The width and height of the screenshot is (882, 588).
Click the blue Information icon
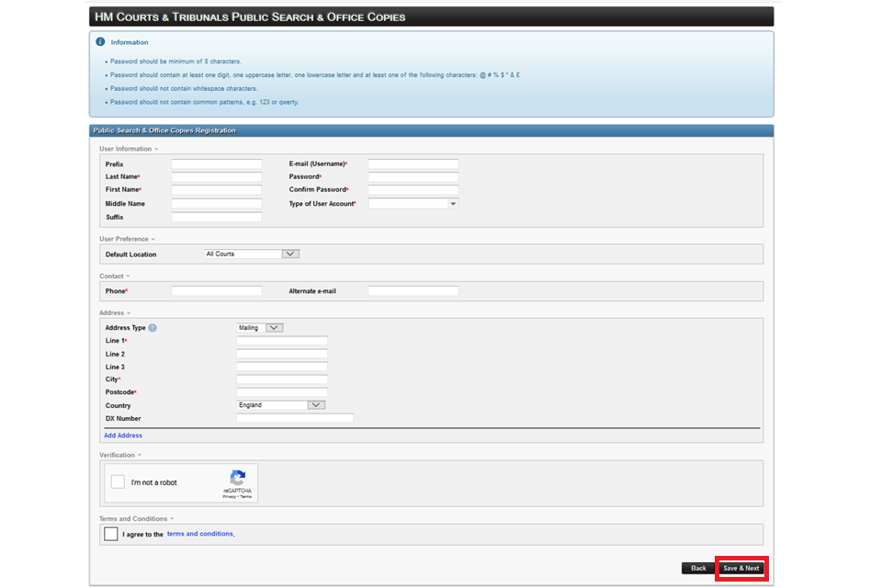click(x=100, y=41)
